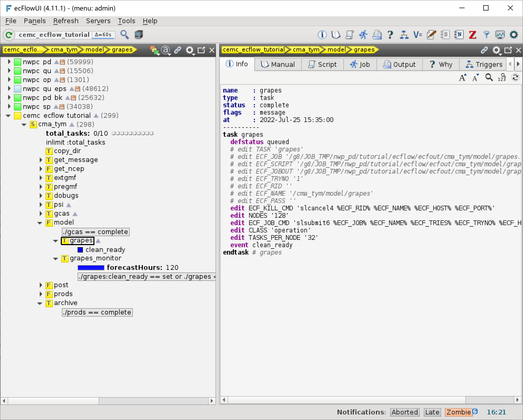This screenshot has height=420, width=523.
Task: Open the info panel gear options
Action: click(x=497, y=50)
